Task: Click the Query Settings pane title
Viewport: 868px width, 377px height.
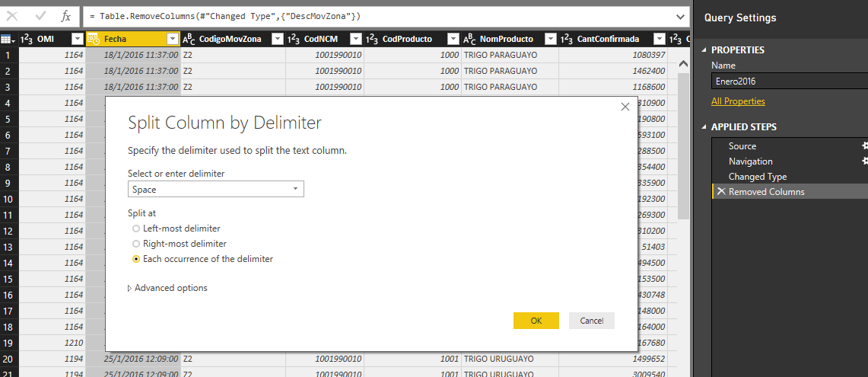Action: point(740,18)
